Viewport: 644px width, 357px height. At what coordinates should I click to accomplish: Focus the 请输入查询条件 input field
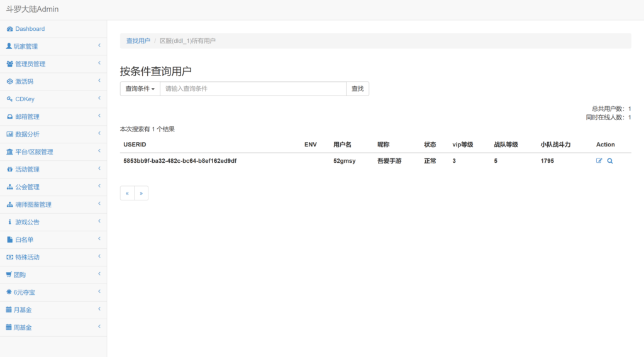[x=253, y=89]
